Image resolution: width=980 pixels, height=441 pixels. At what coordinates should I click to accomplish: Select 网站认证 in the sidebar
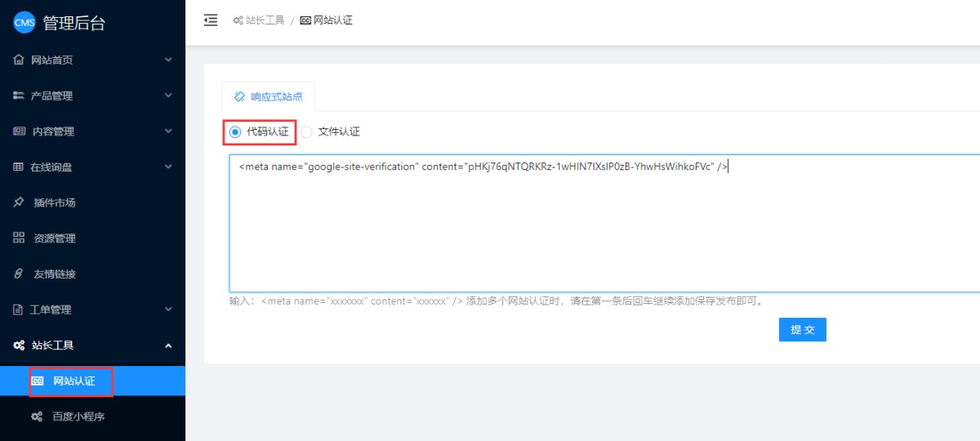[x=92, y=381]
